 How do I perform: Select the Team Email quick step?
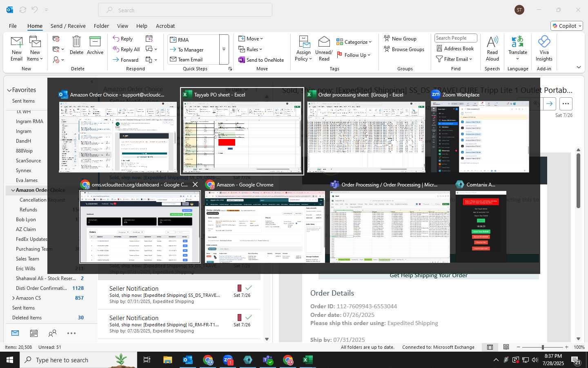[194, 59]
